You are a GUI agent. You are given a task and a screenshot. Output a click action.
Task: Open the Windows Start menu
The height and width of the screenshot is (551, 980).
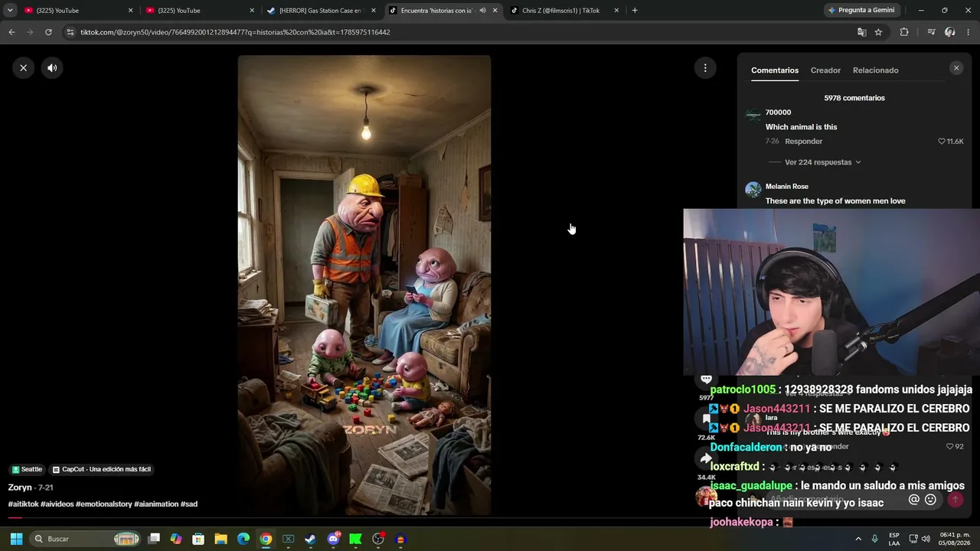coord(16,539)
